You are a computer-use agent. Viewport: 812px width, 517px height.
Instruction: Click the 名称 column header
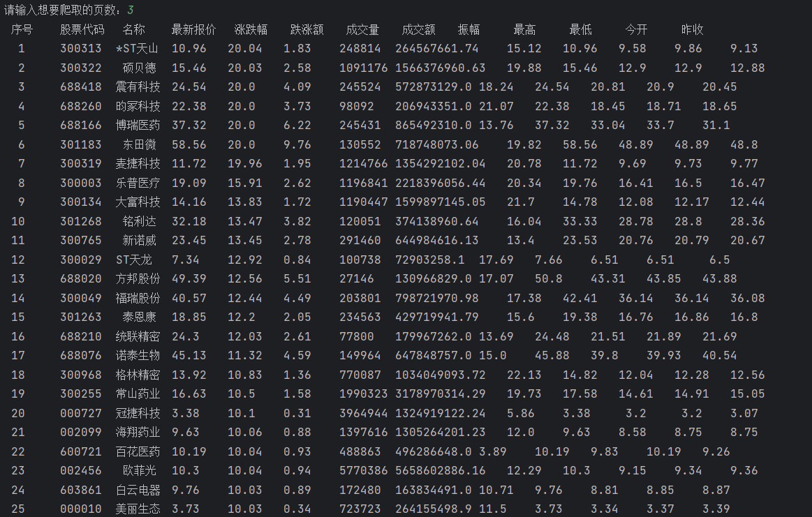133,29
